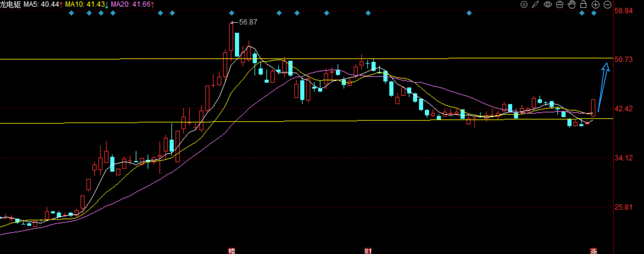Select the feather pen drawing tool
The width and height of the screenshot is (644, 254).
(536, 5)
